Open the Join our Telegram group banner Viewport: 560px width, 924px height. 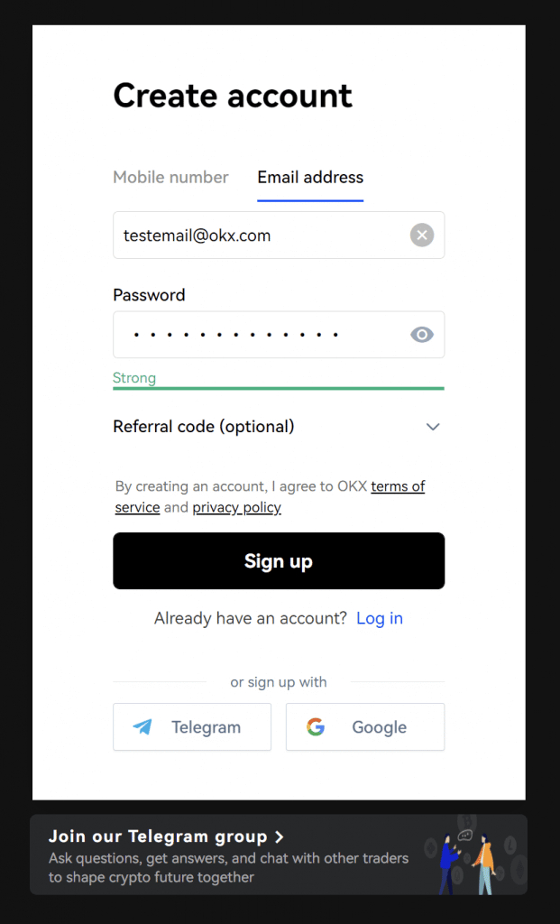coord(279,855)
